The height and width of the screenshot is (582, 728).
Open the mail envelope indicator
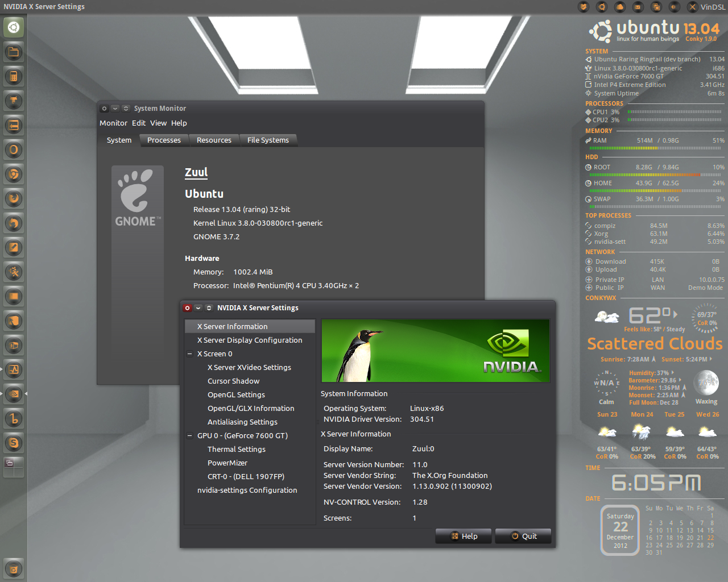pos(638,7)
